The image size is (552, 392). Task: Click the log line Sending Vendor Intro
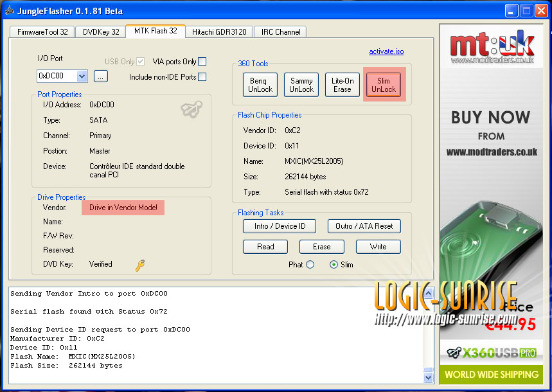(89, 294)
